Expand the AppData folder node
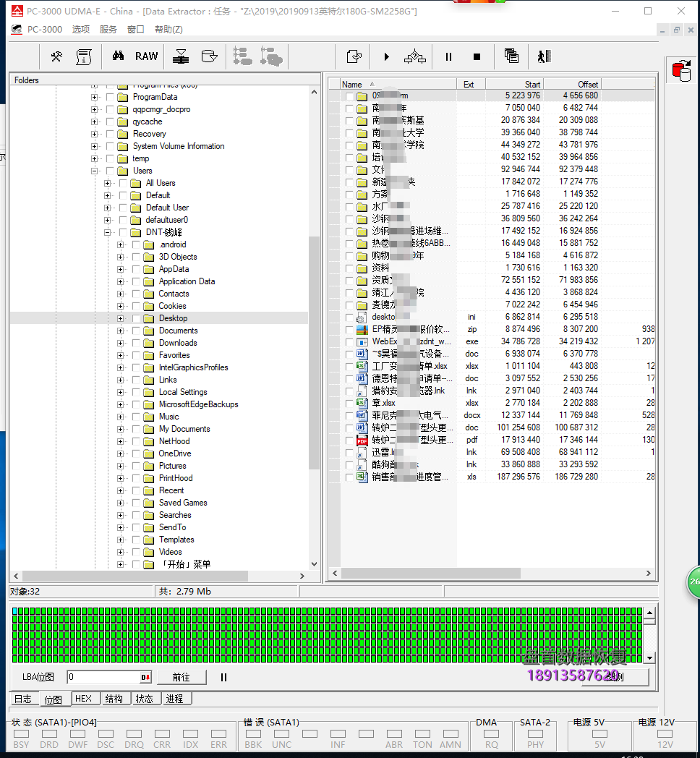 point(120,269)
